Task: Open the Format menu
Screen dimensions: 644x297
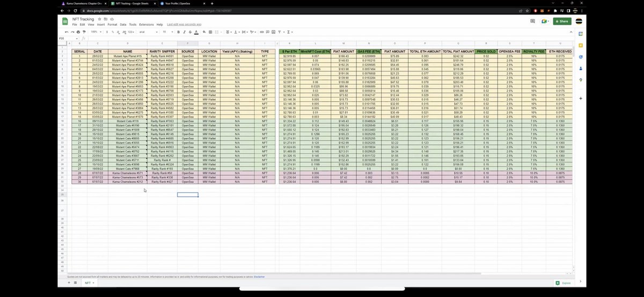Action: [x=112, y=25]
